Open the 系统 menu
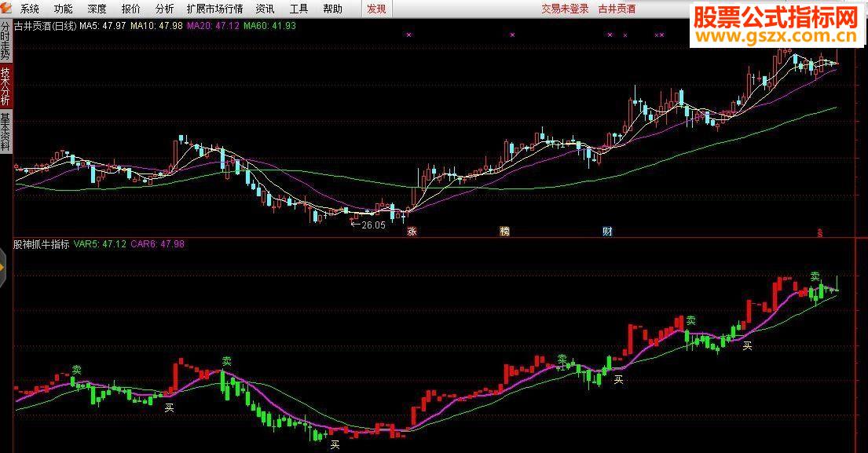This screenshot has width=868, height=453. pos(29,9)
